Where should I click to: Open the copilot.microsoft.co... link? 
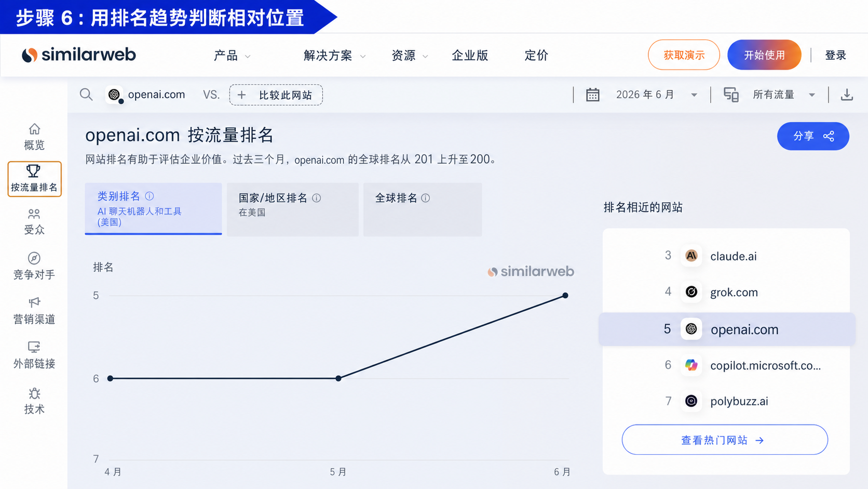[x=765, y=365]
